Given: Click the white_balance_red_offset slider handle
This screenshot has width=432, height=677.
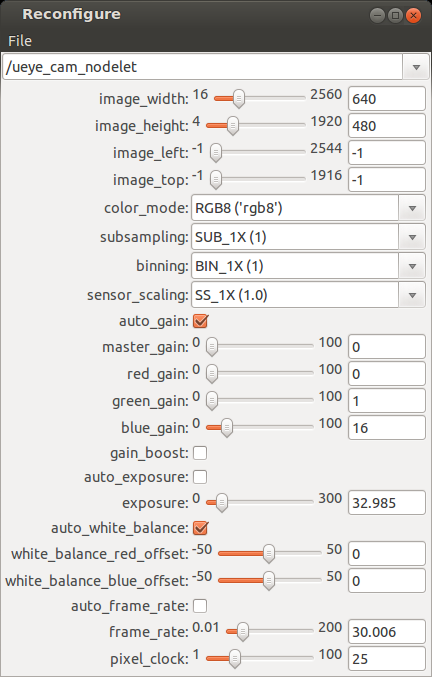Looking at the screenshot, I should coord(269,554).
